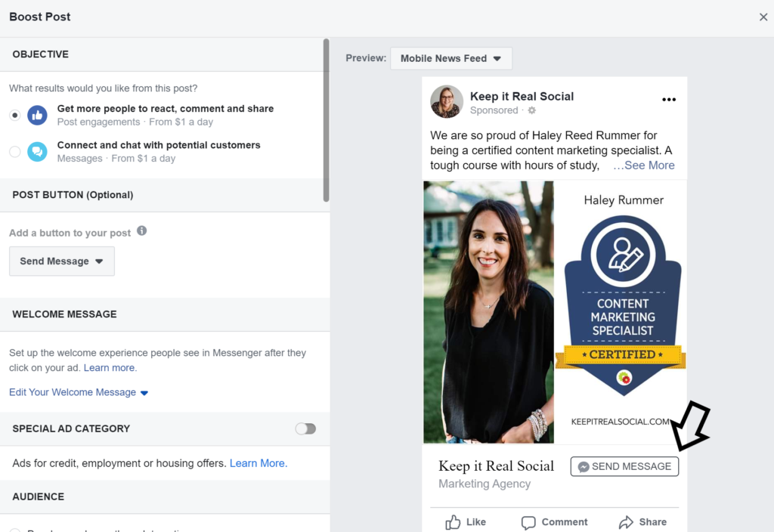Viewport: 774px width, 532px height.
Task: Select the post engagements radio button
Action: [x=15, y=116]
